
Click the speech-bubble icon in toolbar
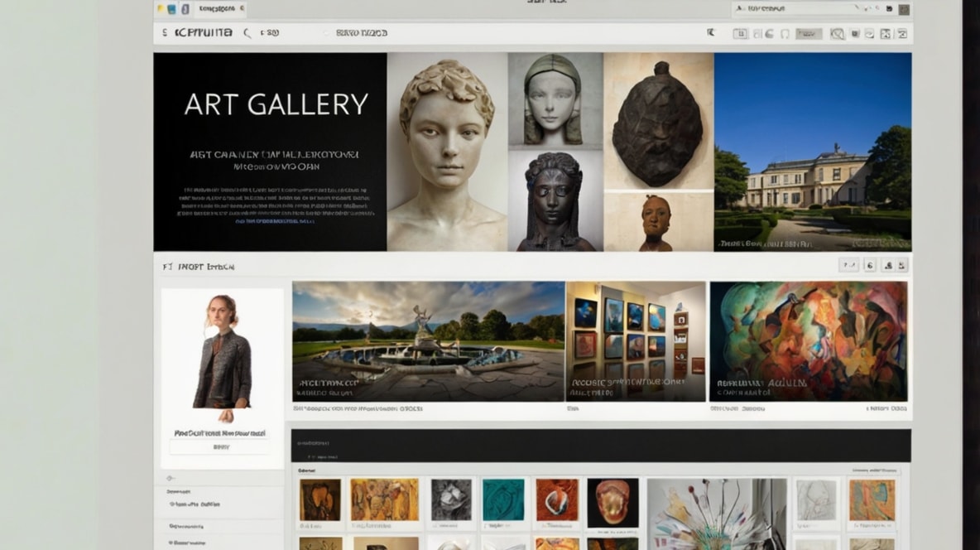pos(837,34)
